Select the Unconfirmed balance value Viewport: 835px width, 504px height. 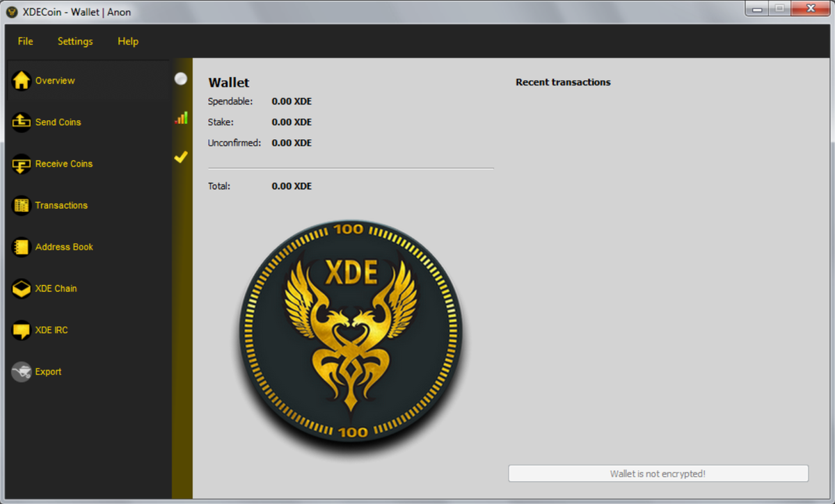(x=291, y=143)
